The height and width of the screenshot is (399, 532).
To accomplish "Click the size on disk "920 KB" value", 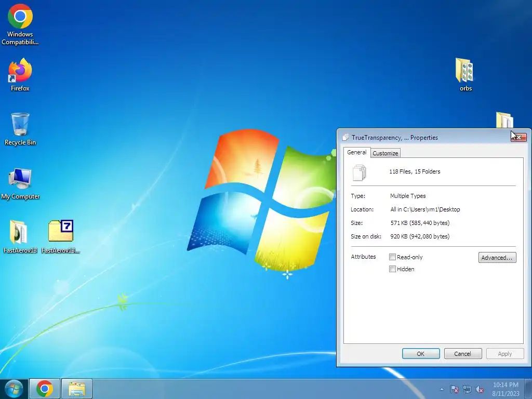I will click(x=420, y=236).
